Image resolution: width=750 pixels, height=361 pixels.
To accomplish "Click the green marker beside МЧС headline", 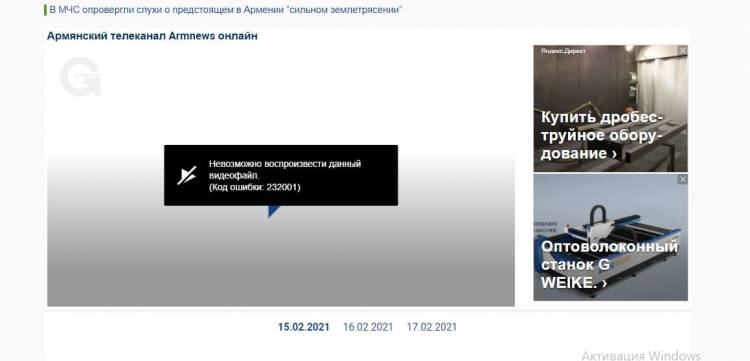I will [45, 10].
